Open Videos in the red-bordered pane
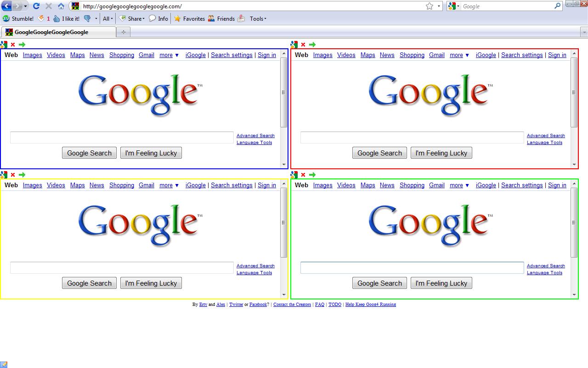 tap(346, 55)
